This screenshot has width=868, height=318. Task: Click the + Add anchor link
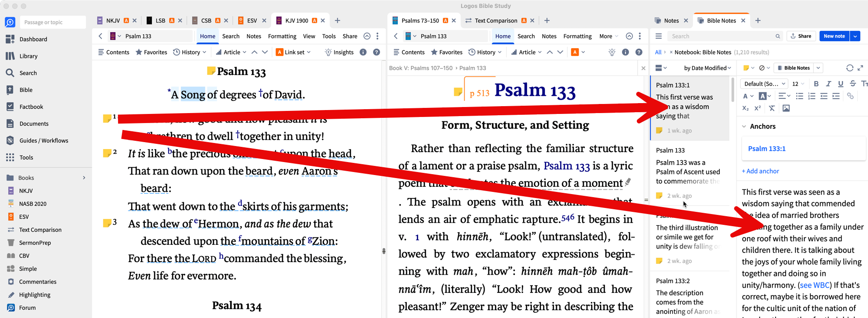pyautogui.click(x=760, y=171)
